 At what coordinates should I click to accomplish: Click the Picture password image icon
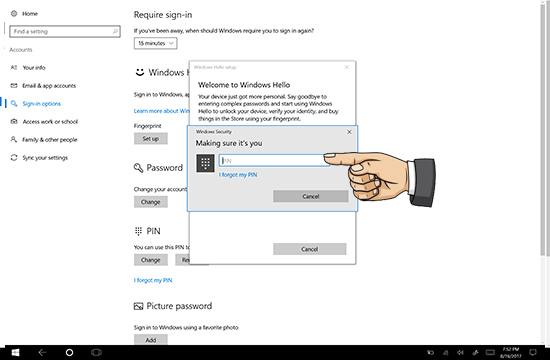point(138,306)
